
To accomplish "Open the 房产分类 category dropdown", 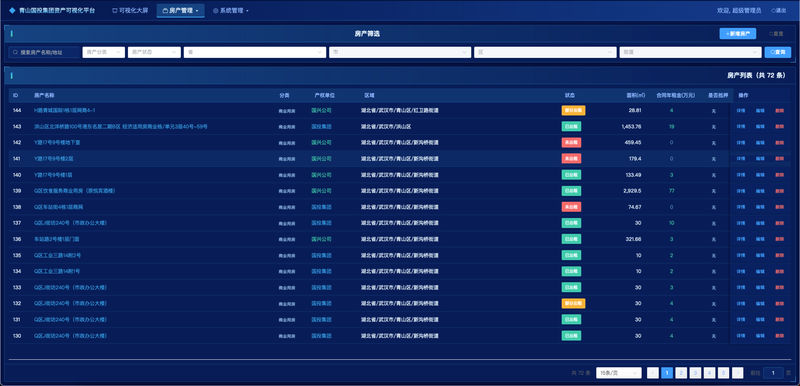I will [x=104, y=53].
